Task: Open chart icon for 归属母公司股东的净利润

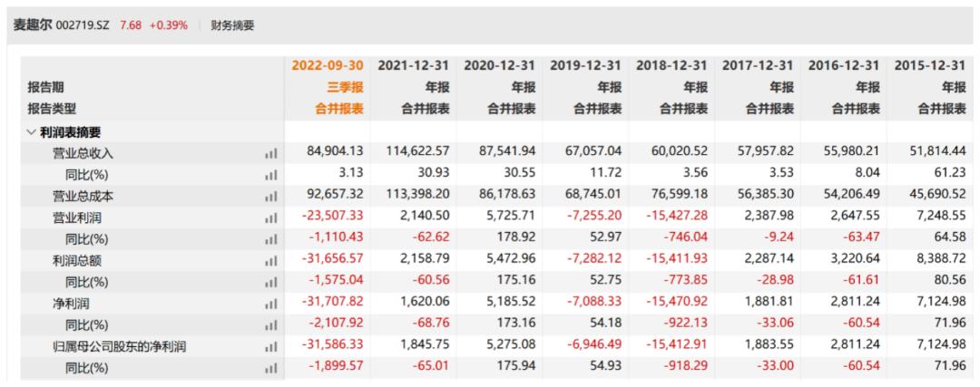Action: pos(270,347)
